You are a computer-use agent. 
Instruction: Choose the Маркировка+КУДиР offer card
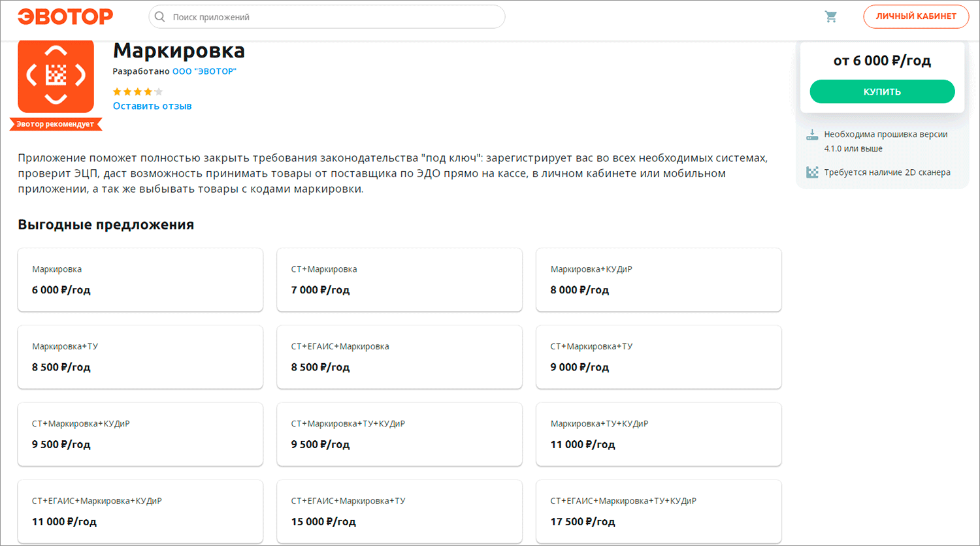(659, 280)
